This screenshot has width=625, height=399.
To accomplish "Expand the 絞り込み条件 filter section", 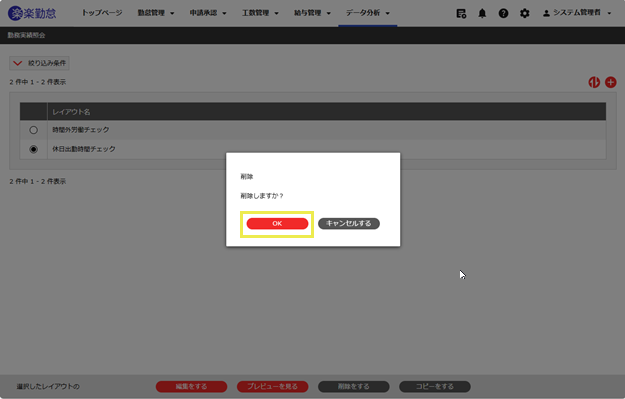I will tap(39, 63).
